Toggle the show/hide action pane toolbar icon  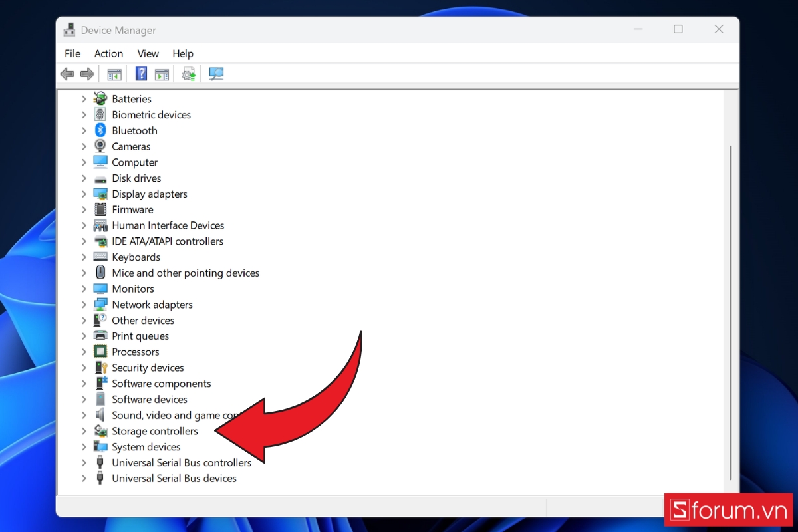[x=162, y=74]
